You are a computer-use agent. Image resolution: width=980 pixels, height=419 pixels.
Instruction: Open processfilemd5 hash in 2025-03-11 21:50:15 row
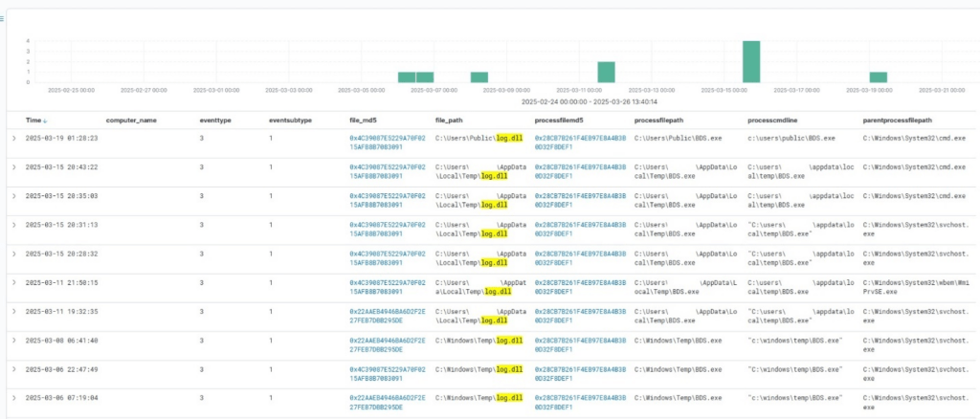pos(580,287)
